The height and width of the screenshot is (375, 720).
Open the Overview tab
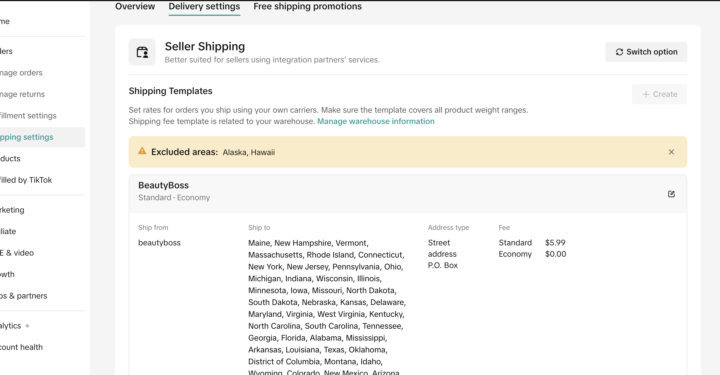[135, 6]
